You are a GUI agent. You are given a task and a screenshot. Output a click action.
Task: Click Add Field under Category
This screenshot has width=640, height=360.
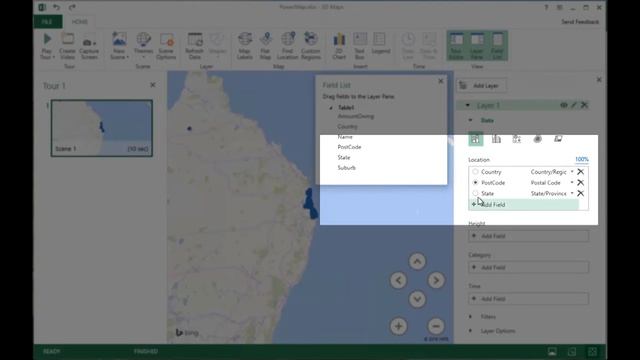click(x=529, y=267)
